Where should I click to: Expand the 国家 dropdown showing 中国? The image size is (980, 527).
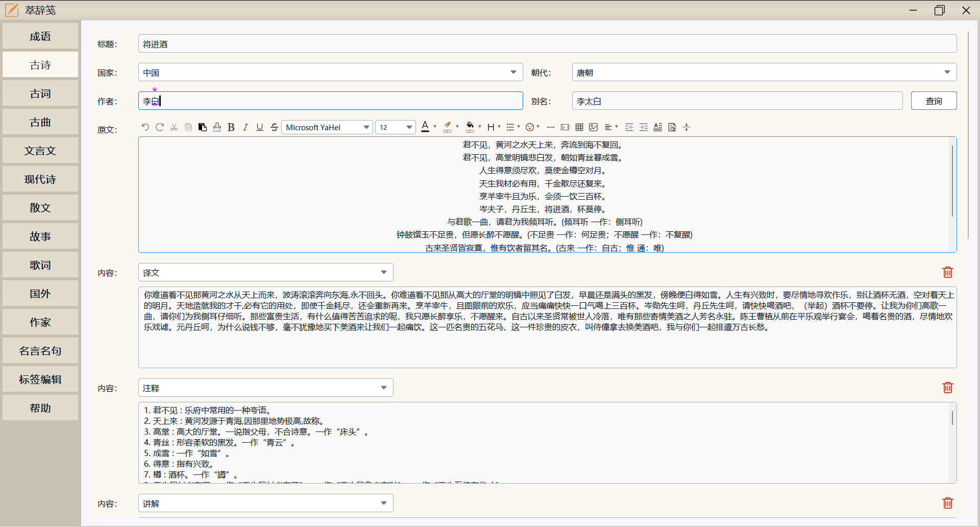point(330,72)
